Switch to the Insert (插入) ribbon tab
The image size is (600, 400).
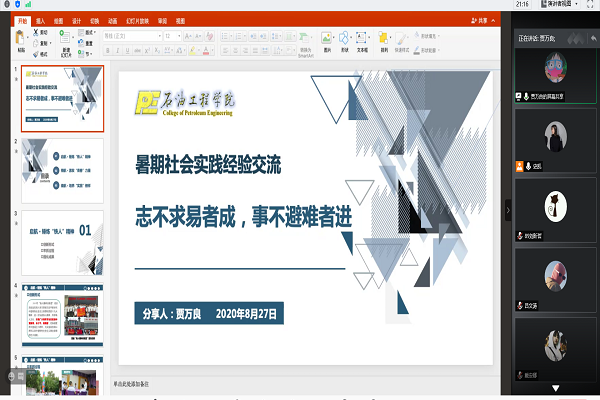(40, 19)
